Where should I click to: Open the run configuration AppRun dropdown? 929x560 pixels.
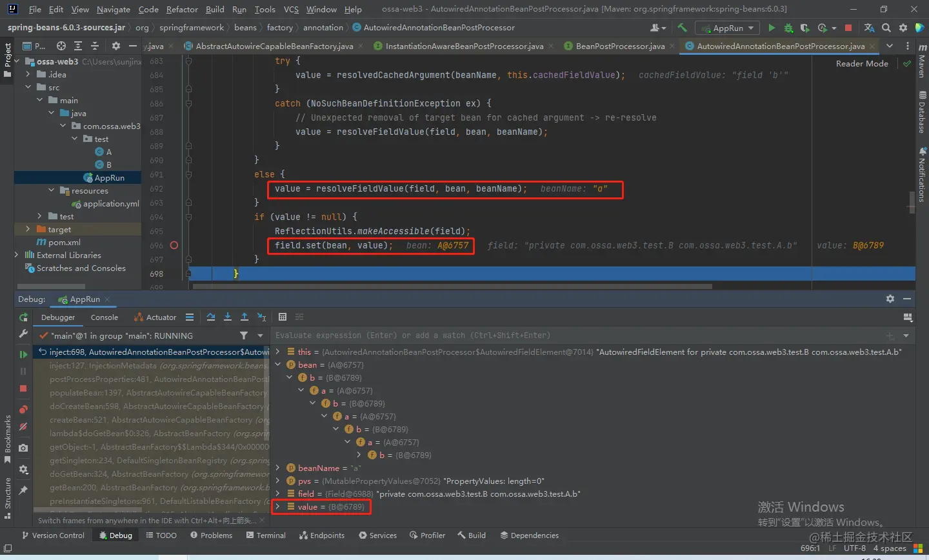(x=726, y=28)
